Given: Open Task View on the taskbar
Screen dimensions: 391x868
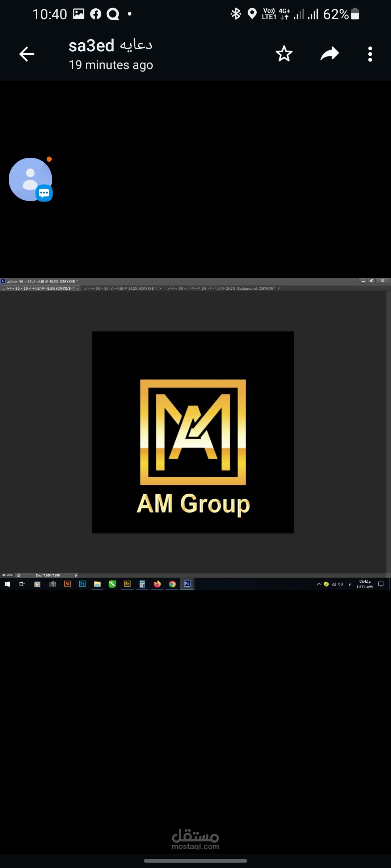Looking at the screenshot, I should coord(22,584).
